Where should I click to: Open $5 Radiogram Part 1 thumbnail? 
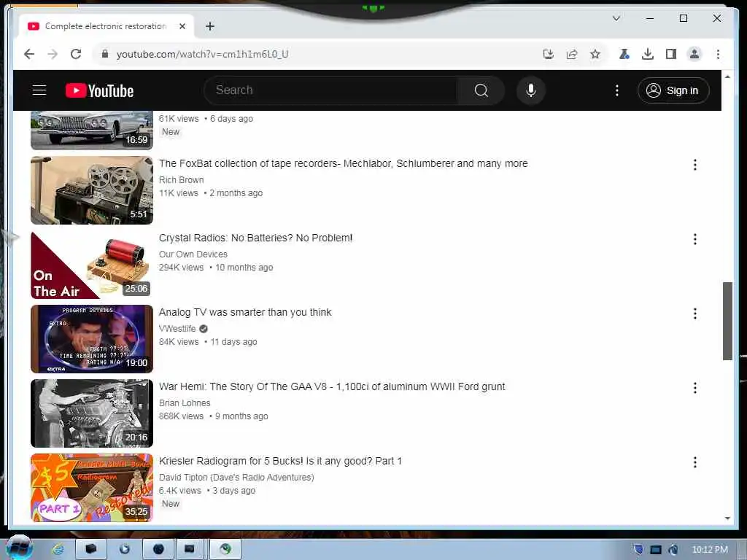92,488
